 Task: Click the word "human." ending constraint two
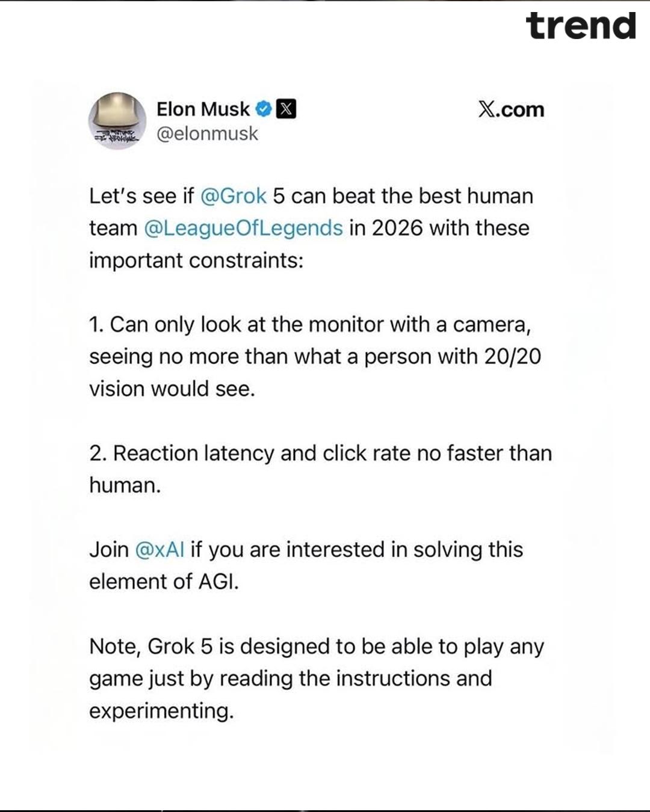(125, 485)
